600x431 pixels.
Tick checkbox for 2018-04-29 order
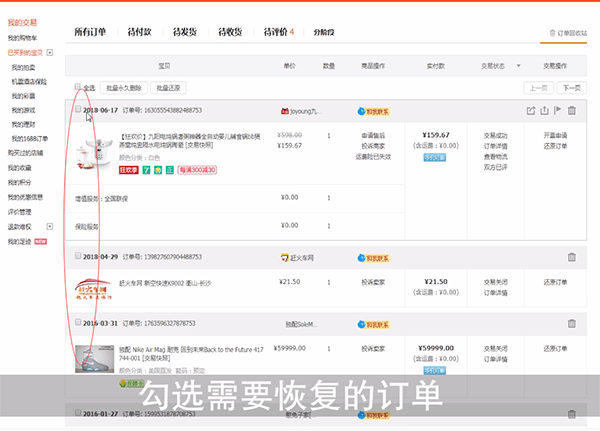click(79, 257)
